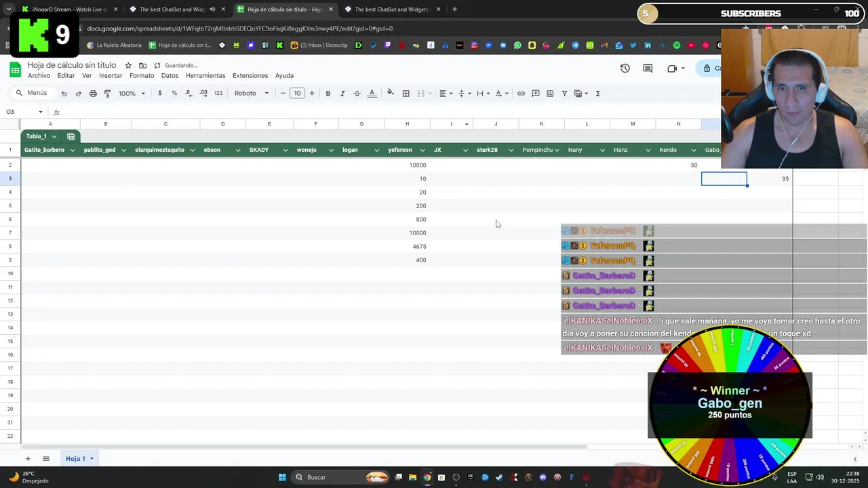Increase font size with plus button
Image resolution: width=868 pixels, height=488 pixels.
[312, 94]
